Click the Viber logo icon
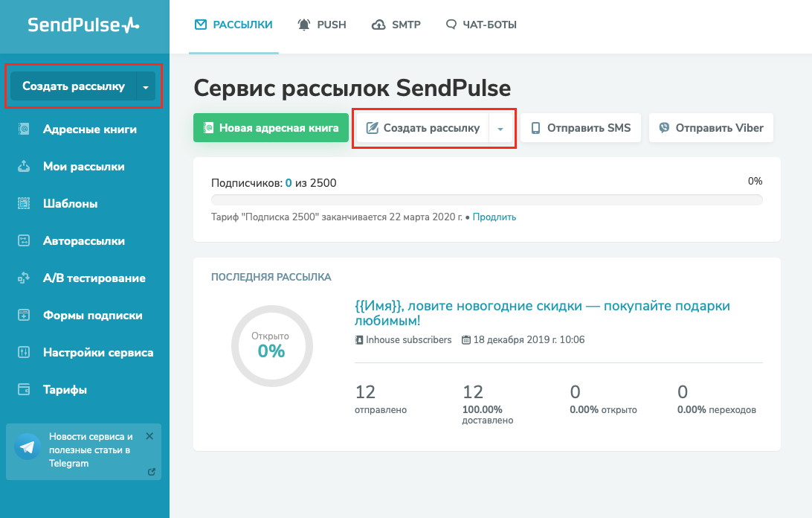The height and width of the screenshot is (518, 812). pos(664,127)
